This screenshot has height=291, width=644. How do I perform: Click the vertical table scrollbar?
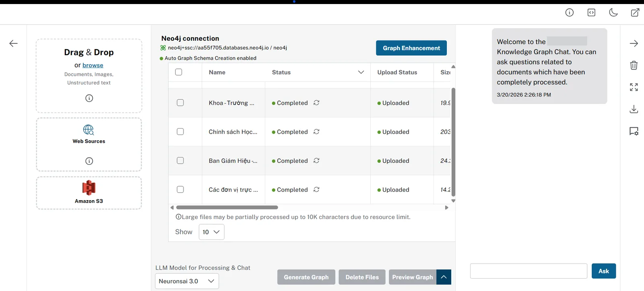pyautogui.click(x=453, y=142)
